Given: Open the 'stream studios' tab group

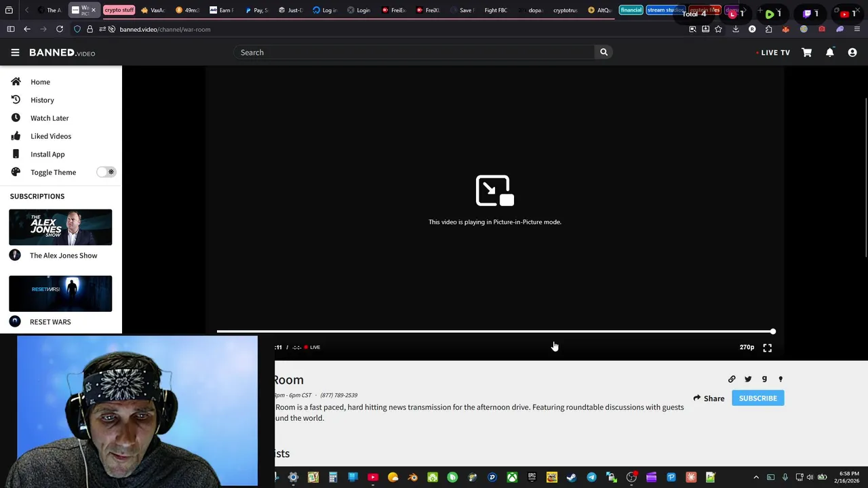Looking at the screenshot, I should [665, 10].
